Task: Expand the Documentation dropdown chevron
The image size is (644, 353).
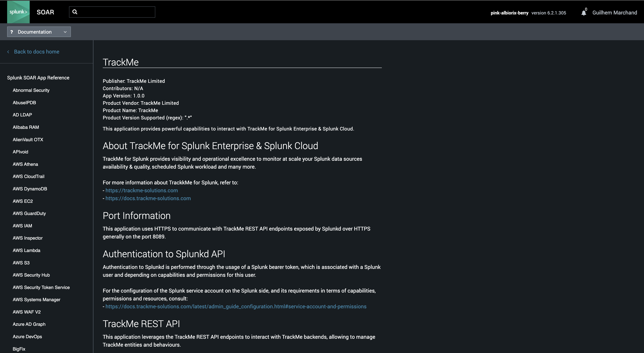Action: click(65, 32)
